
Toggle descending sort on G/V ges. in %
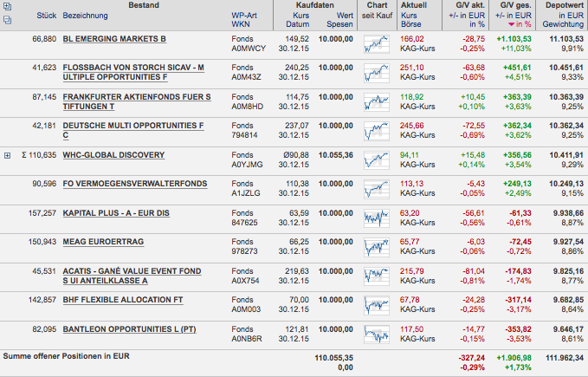pyautogui.click(x=520, y=24)
